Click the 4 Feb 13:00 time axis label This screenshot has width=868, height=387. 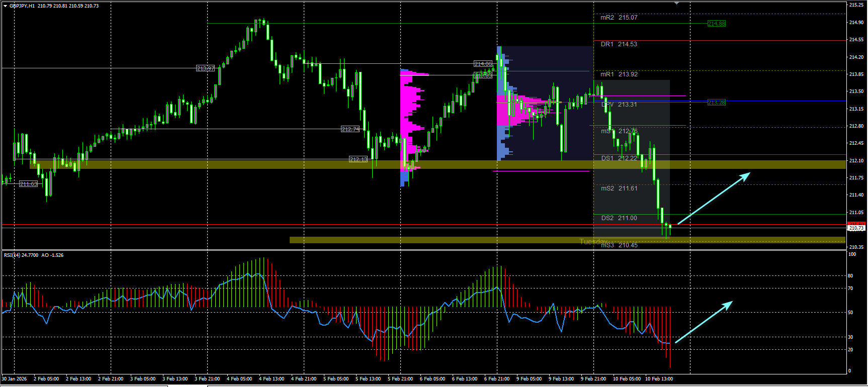(x=272, y=379)
